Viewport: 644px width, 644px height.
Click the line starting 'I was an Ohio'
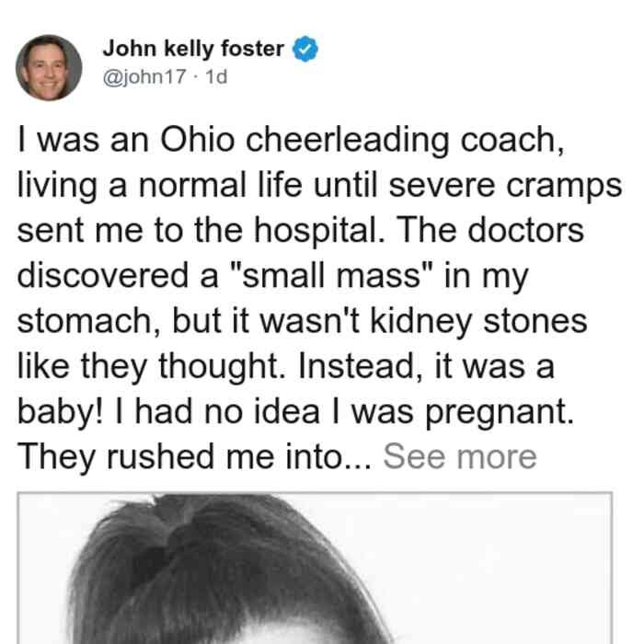point(291,141)
